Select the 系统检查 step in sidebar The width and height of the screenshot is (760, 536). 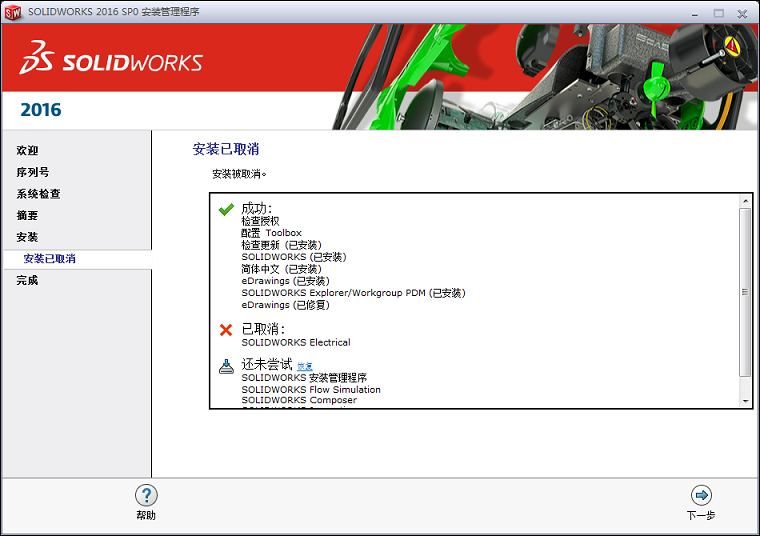click(x=38, y=194)
